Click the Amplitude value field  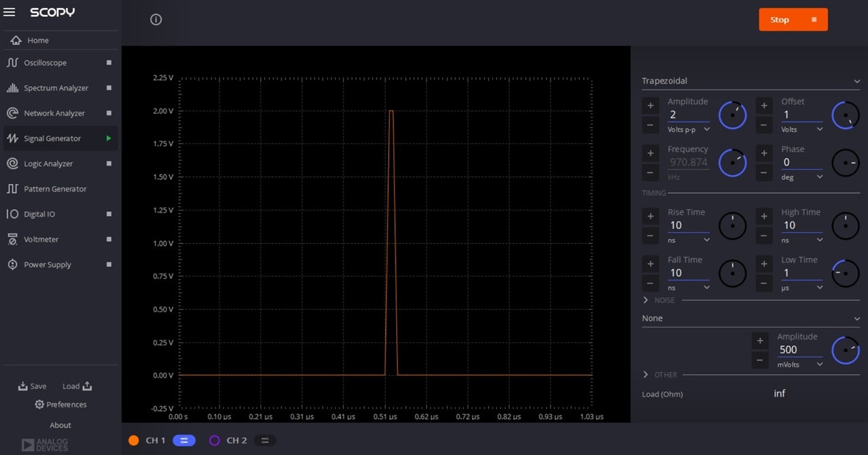pyautogui.click(x=689, y=115)
